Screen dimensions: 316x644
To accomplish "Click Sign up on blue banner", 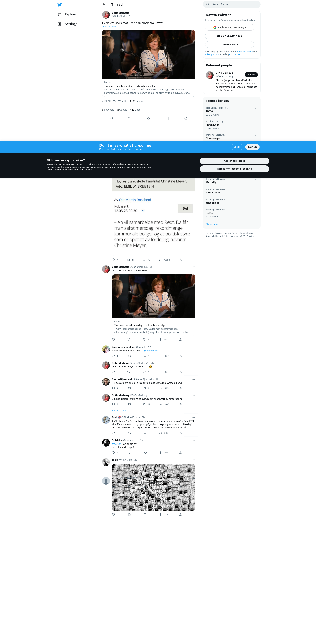I will coord(252,147).
